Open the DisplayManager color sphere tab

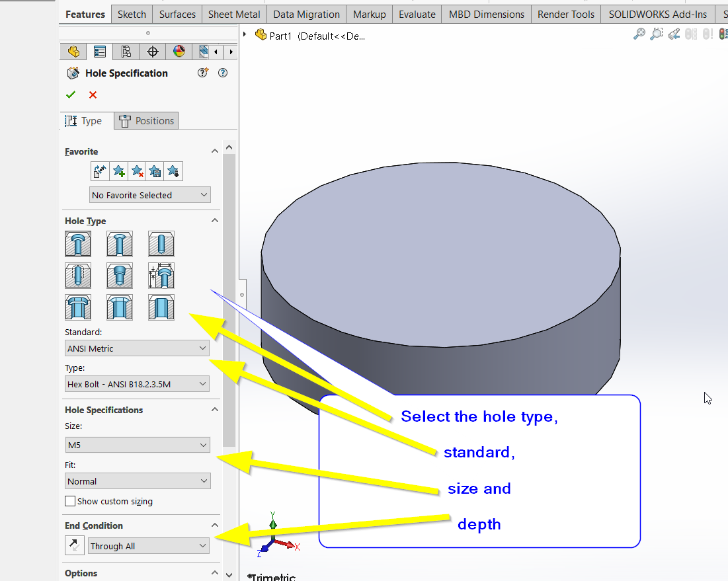[179, 52]
